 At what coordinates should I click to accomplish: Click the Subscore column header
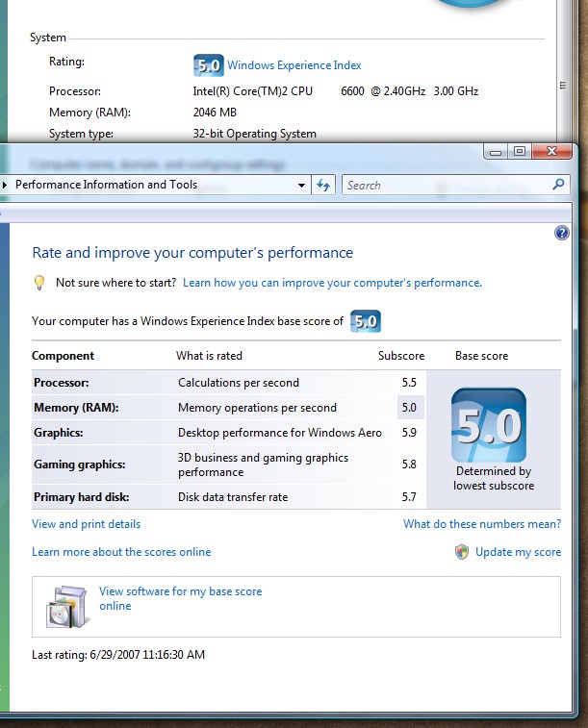(401, 356)
